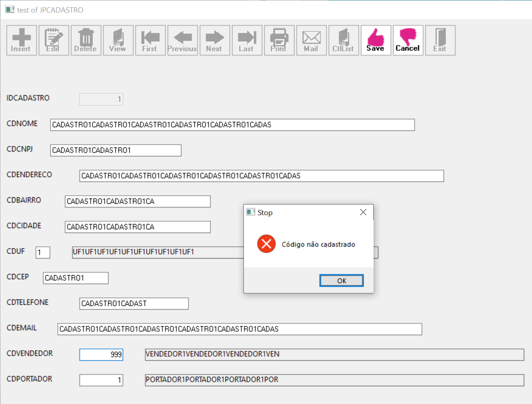Click the Mail envelope icon
The width and height of the screenshot is (532, 404).
[312, 40]
